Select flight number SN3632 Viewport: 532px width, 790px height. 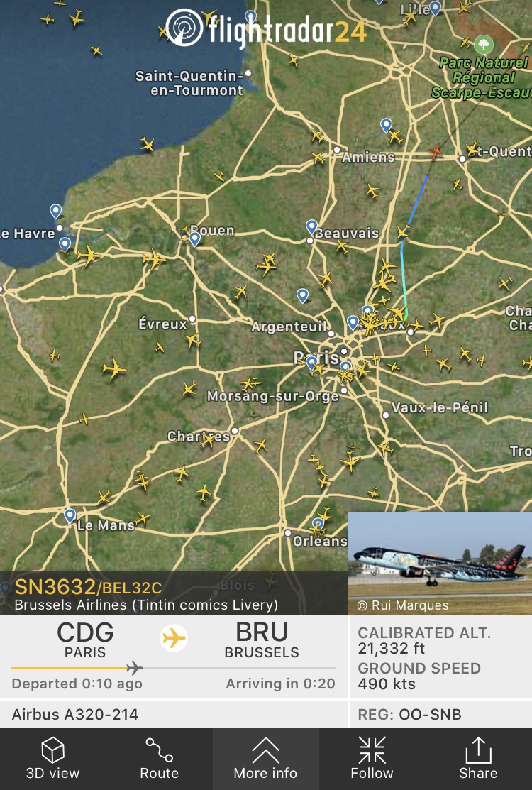55,587
